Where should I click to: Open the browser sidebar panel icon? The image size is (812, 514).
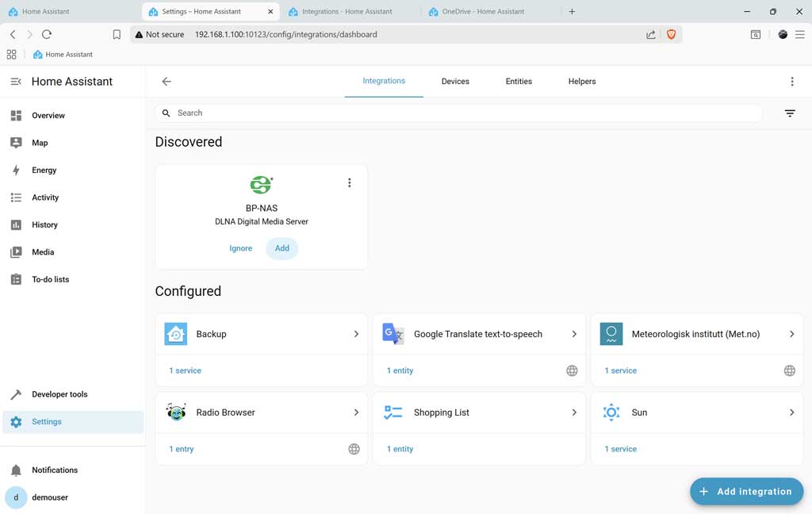coord(756,34)
